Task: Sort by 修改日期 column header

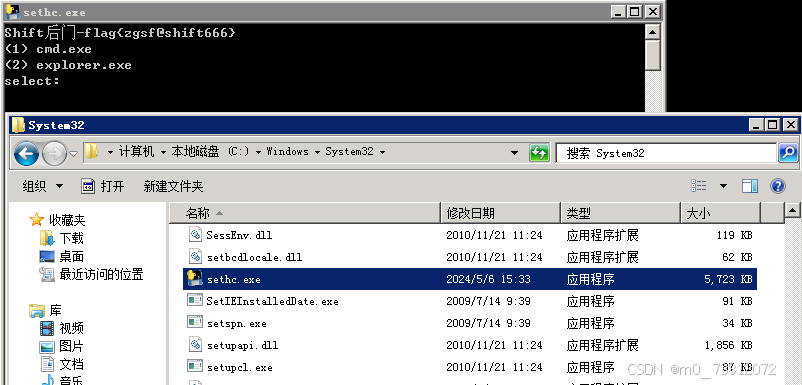Action: point(500,213)
